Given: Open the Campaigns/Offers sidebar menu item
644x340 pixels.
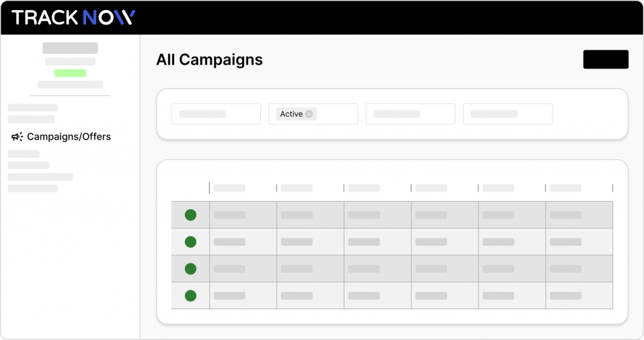Looking at the screenshot, I should coord(61,137).
